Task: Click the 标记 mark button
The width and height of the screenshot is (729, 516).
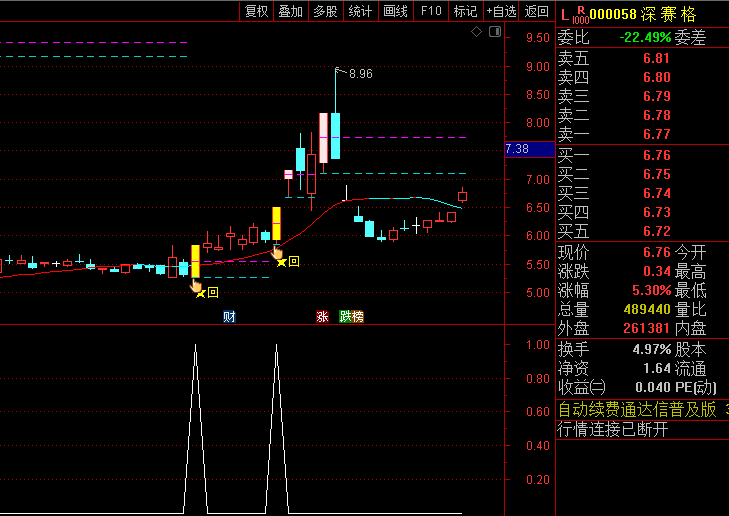Action: click(465, 11)
